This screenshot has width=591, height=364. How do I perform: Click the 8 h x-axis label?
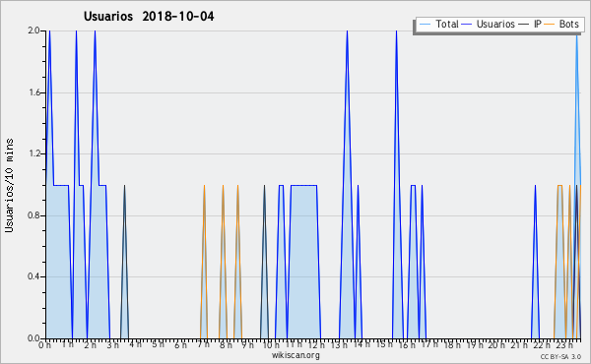pos(226,344)
